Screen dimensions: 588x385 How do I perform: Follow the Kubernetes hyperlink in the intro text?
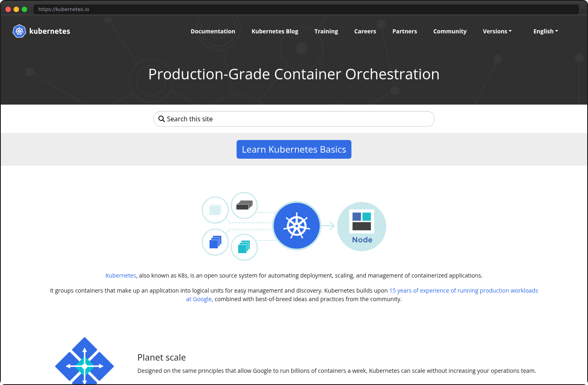121,275
